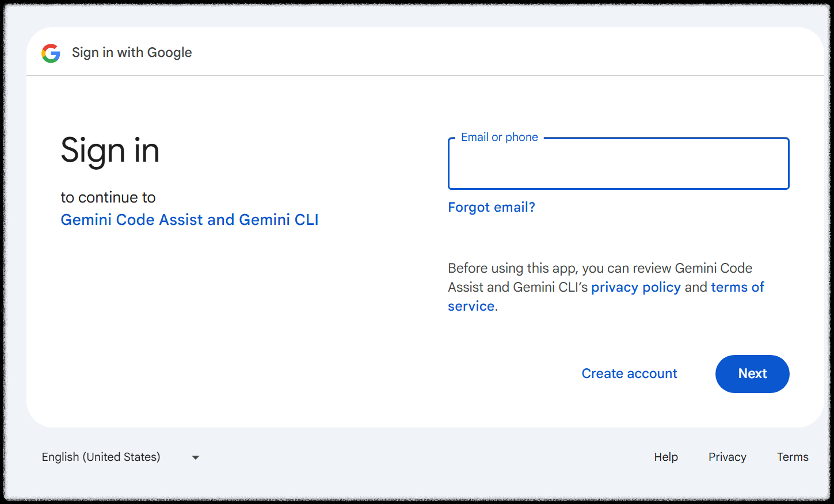Open the terms of service link

[x=606, y=296]
